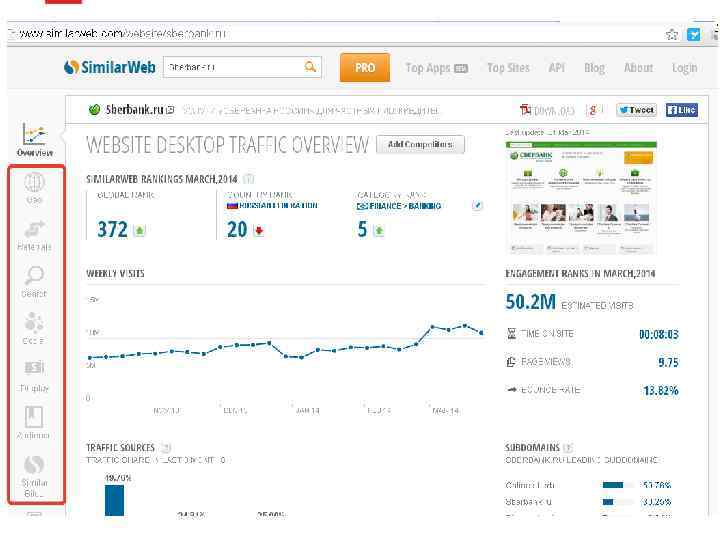Open the Audience sidebar section
The image size is (720, 540).
click(34, 422)
